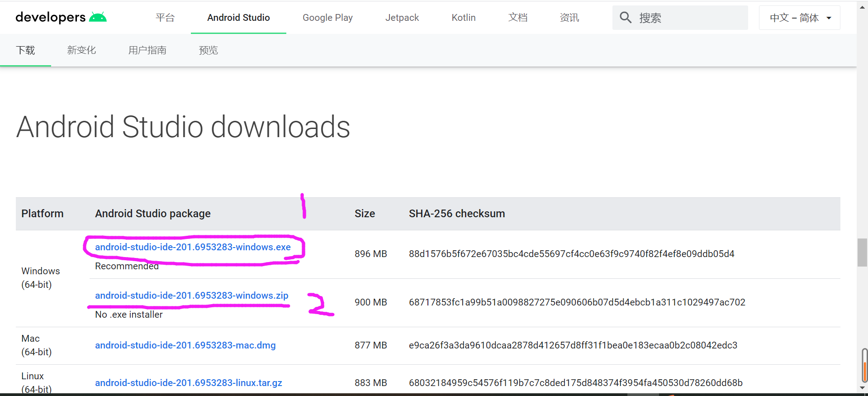The height and width of the screenshot is (396, 868).
Task: Click the Size column header
Action: 365,214
